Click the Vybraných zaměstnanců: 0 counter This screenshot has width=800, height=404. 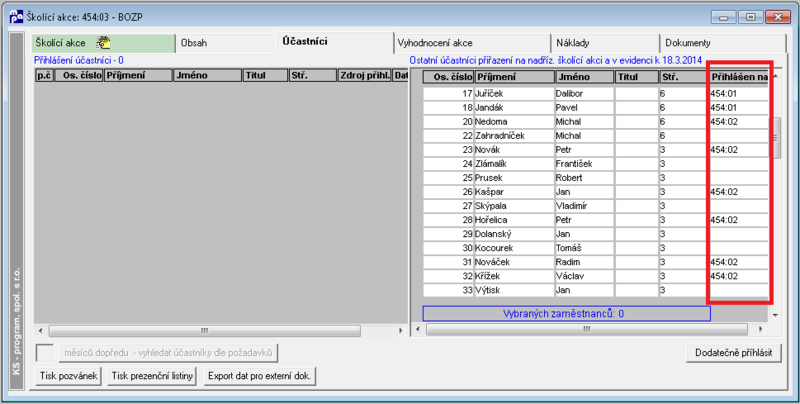(566, 314)
